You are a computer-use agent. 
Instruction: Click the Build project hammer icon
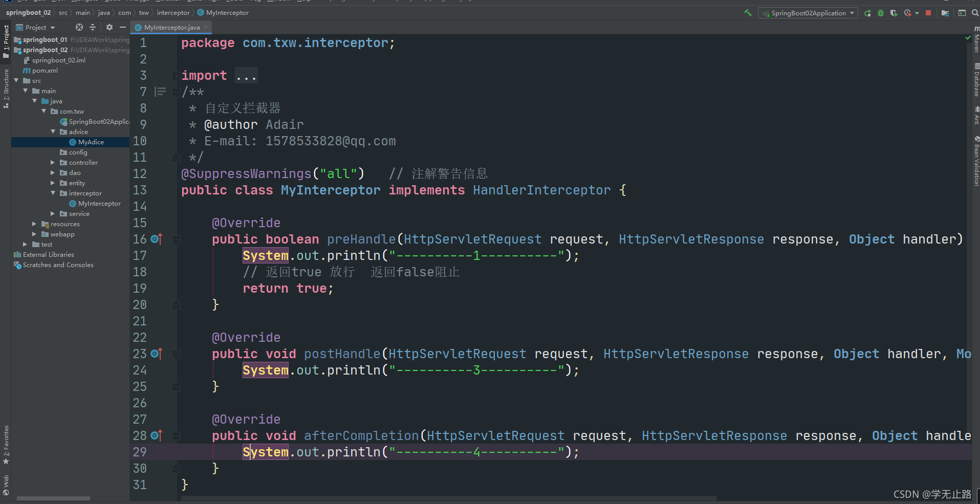coord(748,13)
